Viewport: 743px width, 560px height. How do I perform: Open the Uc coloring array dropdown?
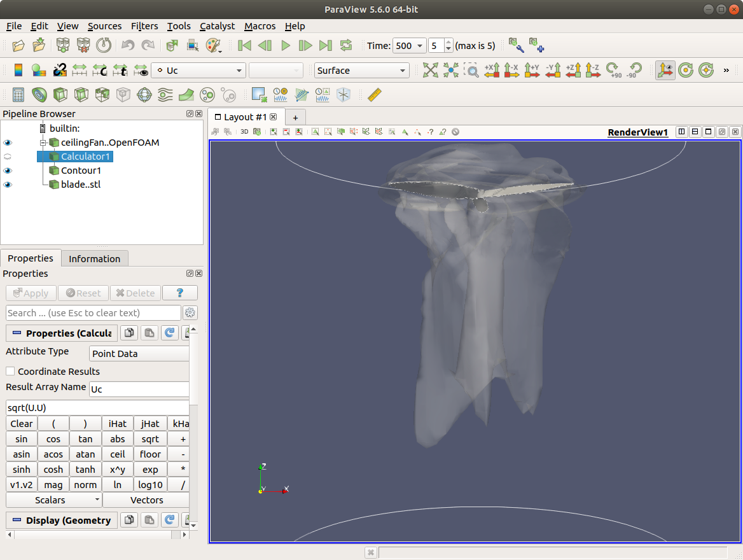(x=198, y=71)
